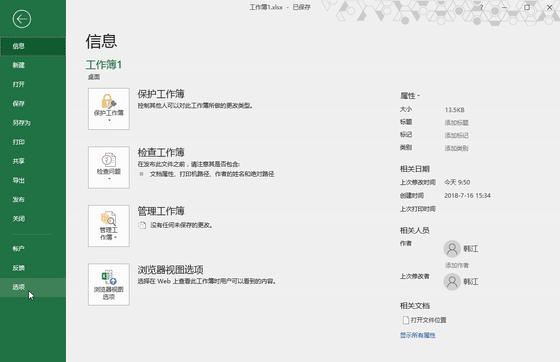Open 反馈 in the sidebar
Viewport: 560px width, 362px height.
[x=33, y=268]
